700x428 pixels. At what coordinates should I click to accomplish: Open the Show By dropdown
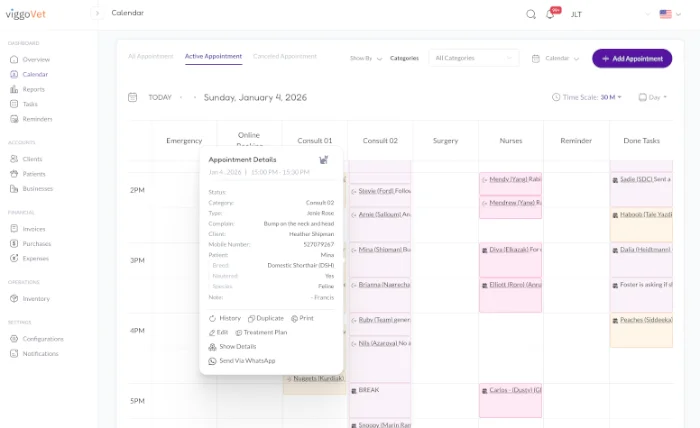tap(366, 58)
